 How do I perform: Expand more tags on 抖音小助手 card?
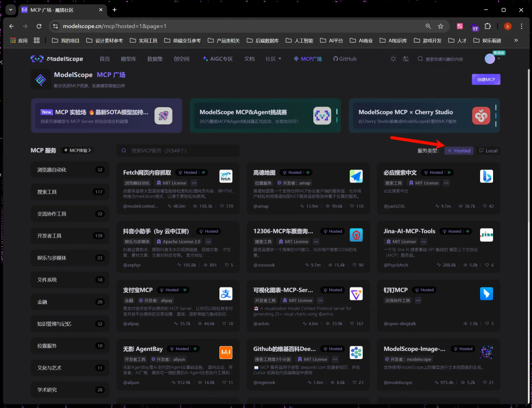point(208,242)
